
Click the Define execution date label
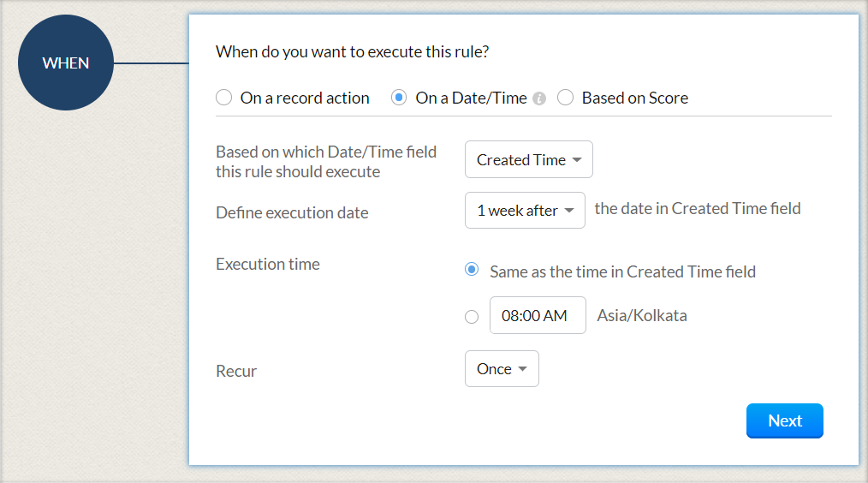pos(292,212)
